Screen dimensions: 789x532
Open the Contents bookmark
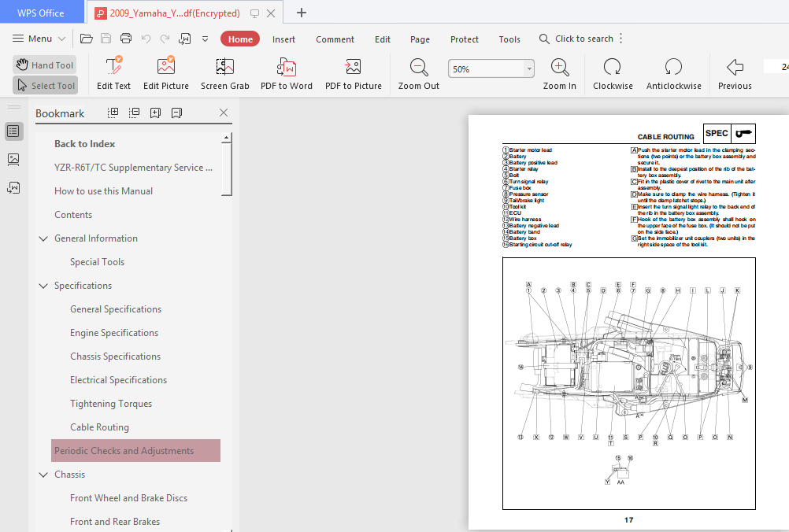[x=73, y=215]
